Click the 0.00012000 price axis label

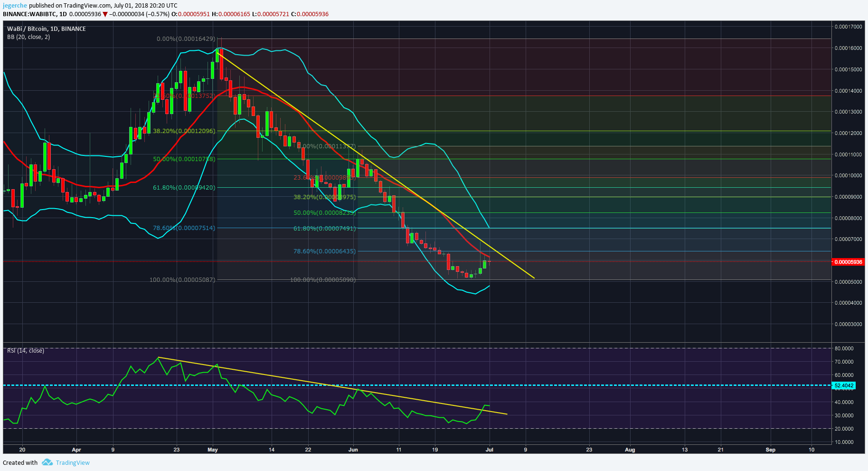tap(849, 133)
